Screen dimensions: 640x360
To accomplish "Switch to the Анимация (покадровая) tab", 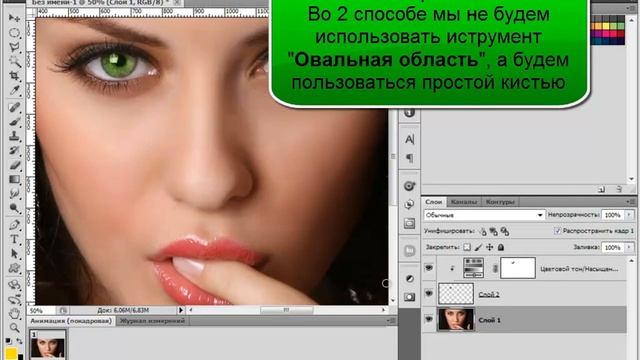I will pyautogui.click(x=71, y=321).
